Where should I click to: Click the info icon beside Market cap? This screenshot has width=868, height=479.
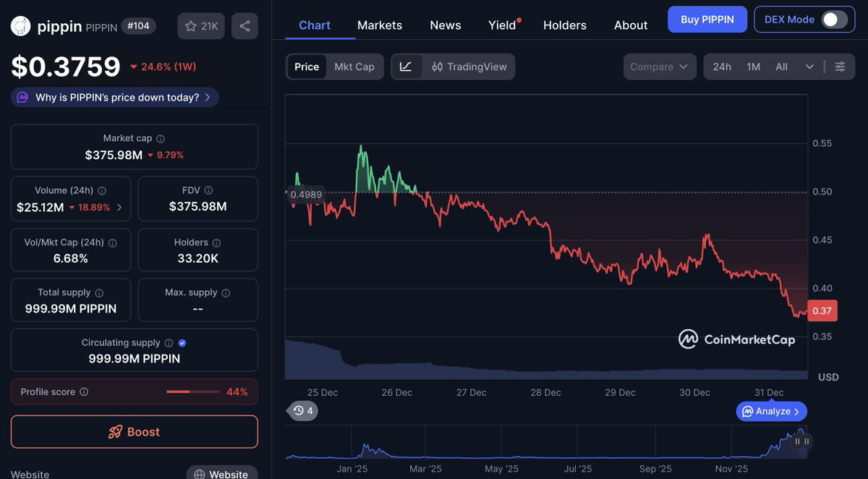tap(161, 138)
